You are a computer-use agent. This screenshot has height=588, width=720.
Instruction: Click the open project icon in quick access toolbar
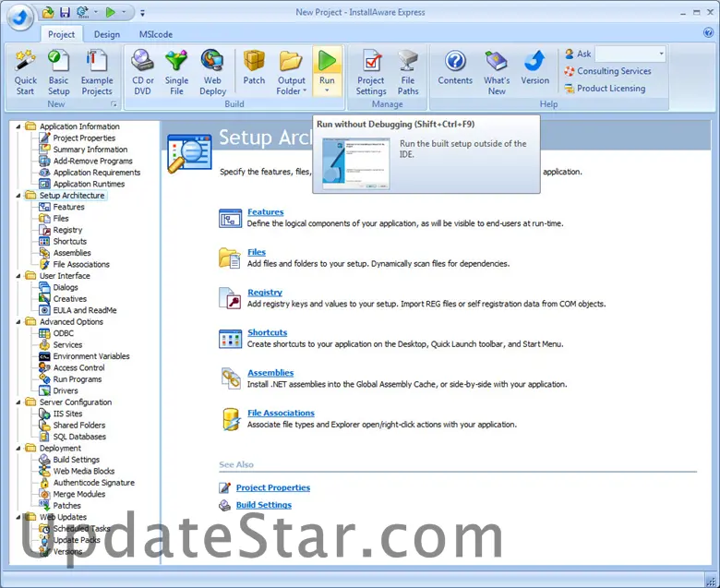(x=48, y=12)
